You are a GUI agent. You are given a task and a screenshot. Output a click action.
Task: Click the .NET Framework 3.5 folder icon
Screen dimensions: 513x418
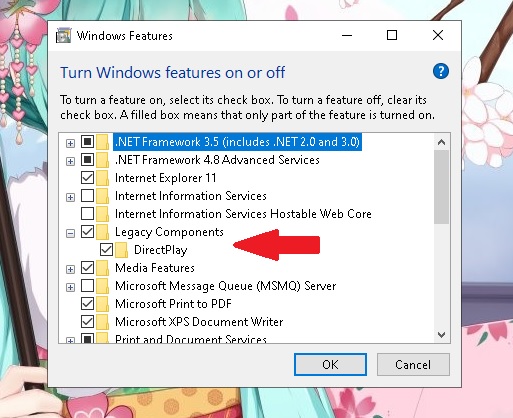click(103, 142)
